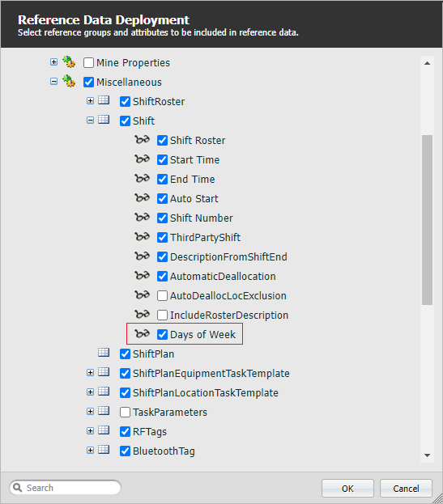Expand the TaskParameters node
Viewport: 443px width, 504px height.
tap(90, 411)
